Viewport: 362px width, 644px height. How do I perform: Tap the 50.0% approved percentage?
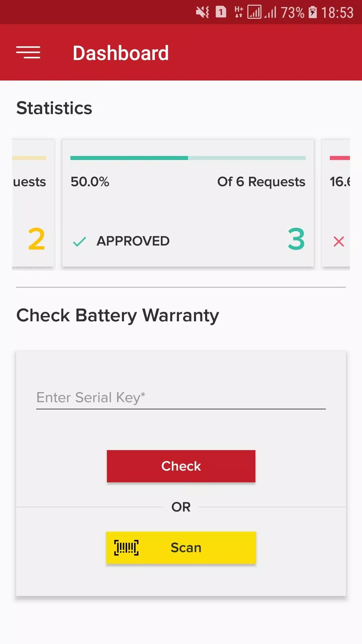click(x=90, y=182)
